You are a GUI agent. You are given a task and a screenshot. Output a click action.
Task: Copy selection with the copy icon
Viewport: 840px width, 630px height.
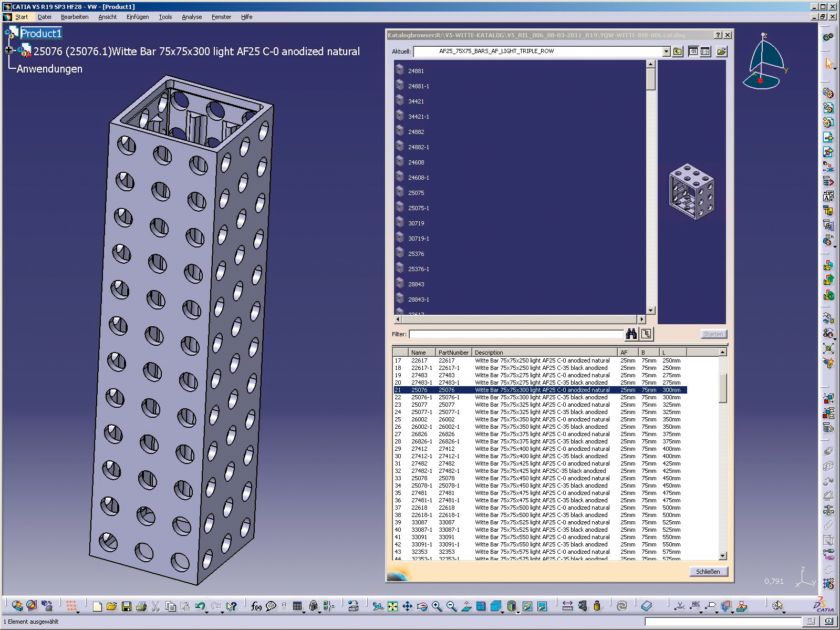[170, 606]
